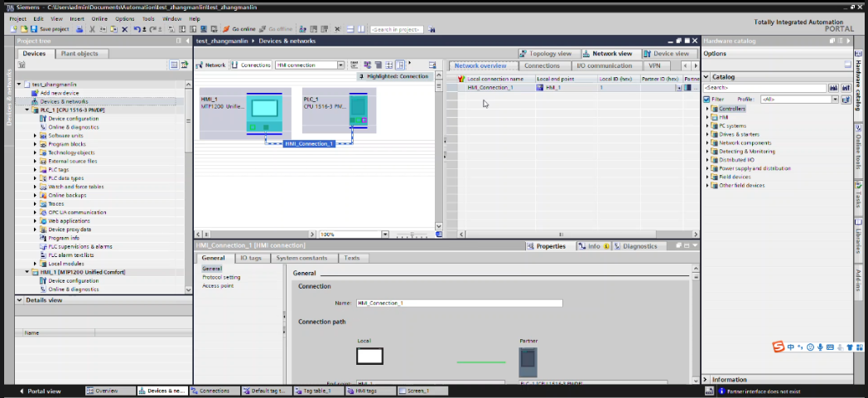Click the Search in project input field

pyautogui.click(x=397, y=29)
